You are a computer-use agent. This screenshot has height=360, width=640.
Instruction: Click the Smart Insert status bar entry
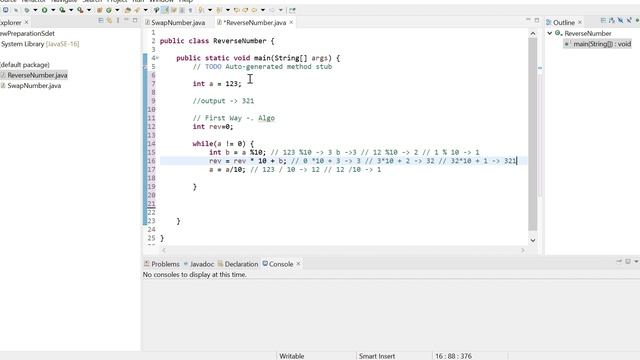click(x=377, y=356)
